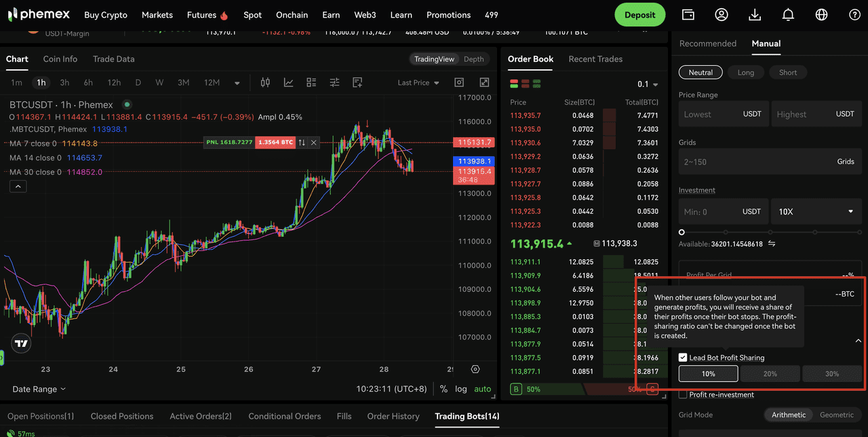Click the chart settings sliders icon
This screenshot has width=868, height=437.
pos(334,83)
